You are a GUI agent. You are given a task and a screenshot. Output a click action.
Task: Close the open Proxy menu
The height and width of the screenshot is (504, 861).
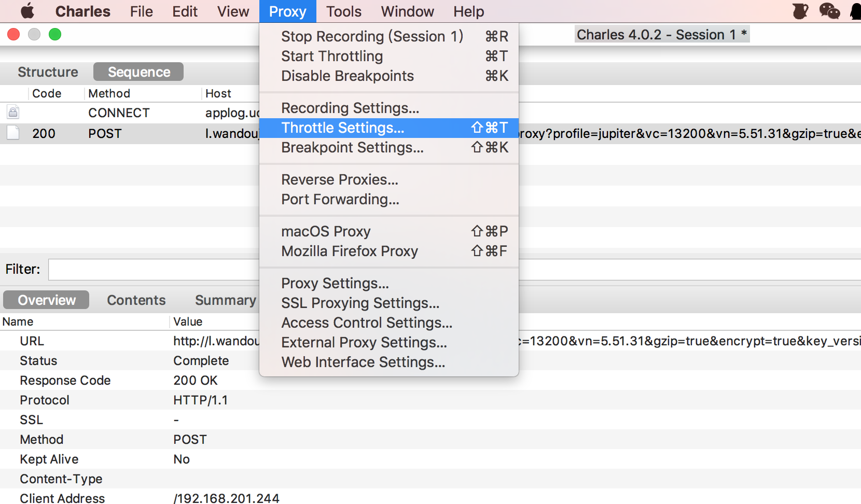point(288,11)
